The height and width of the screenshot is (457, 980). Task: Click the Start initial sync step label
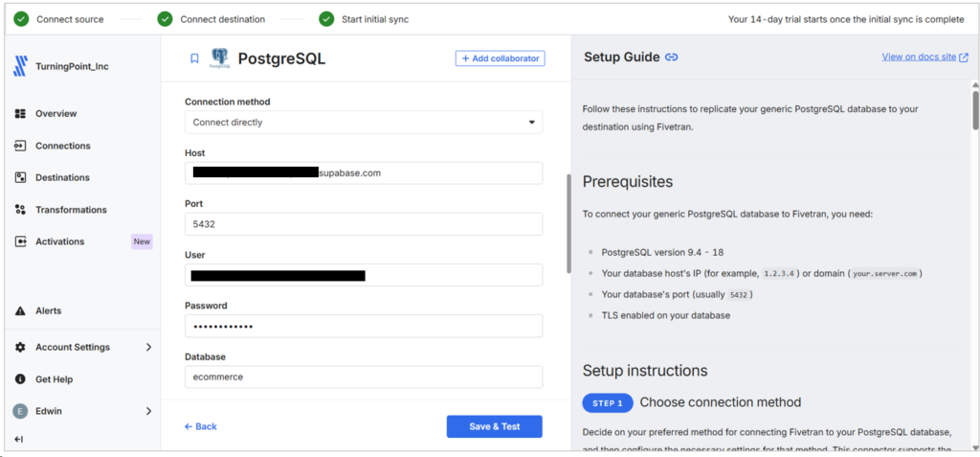375,19
